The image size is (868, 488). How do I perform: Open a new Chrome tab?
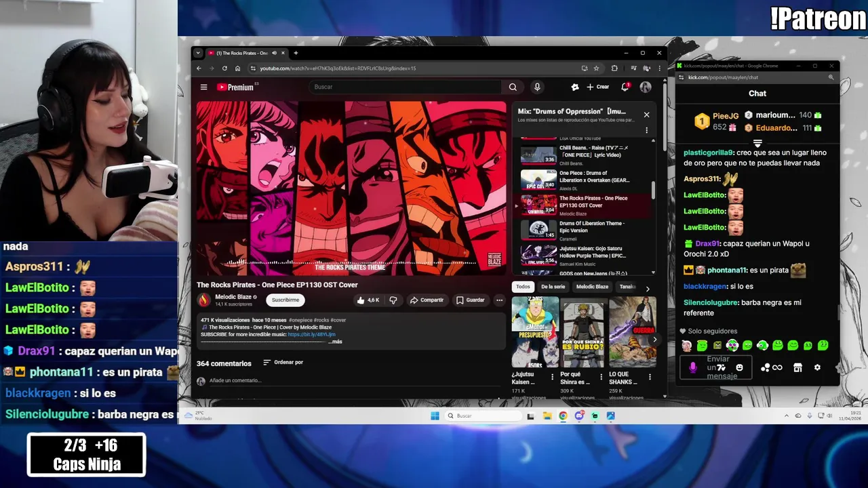pos(296,53)
